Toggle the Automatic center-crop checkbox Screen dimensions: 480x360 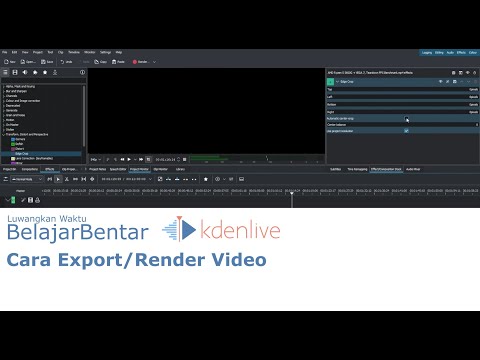(406, 118)
